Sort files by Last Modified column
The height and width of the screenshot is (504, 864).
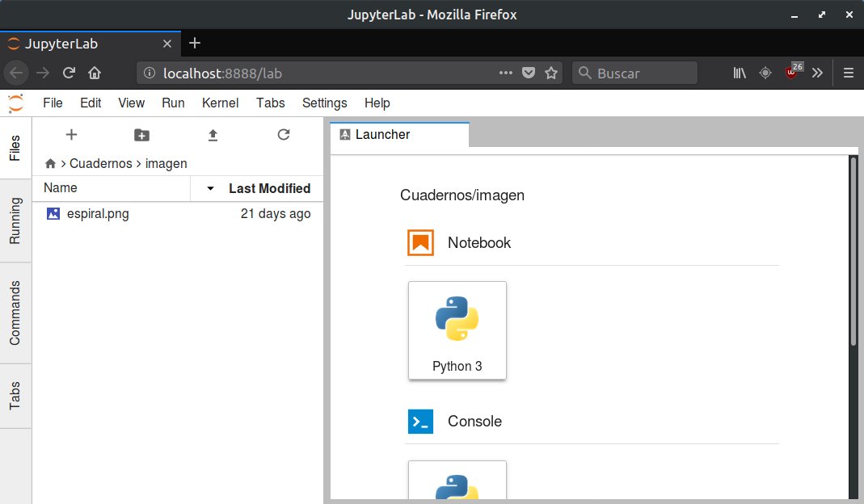269,188
